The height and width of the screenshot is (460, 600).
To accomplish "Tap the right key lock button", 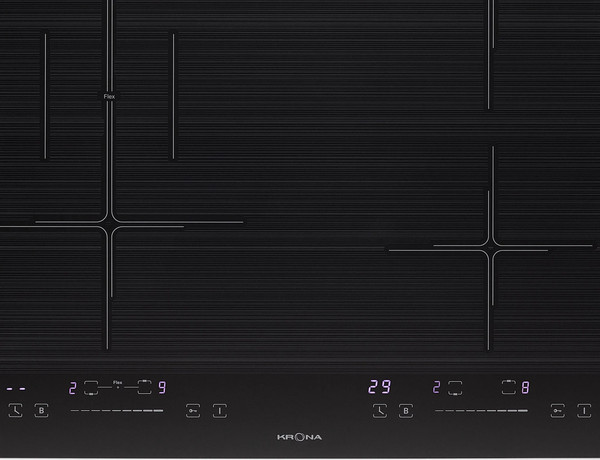I will pos(557,410).
